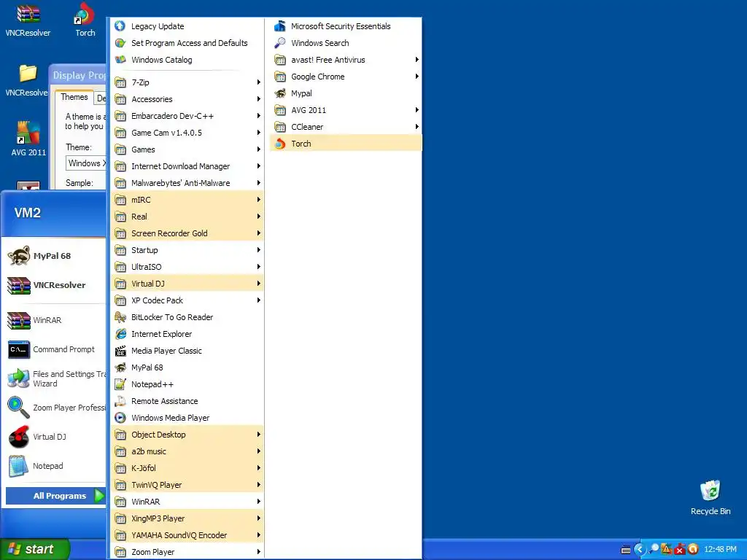Open pinned VNCResolver in start menu
747x560 pixels.
(x=53, y=285)
